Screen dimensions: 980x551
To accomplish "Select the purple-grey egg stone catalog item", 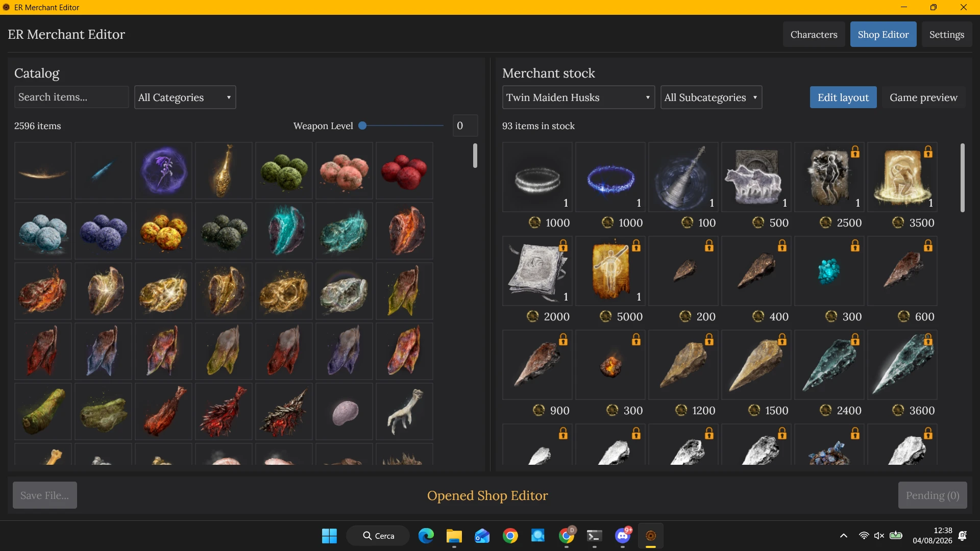I will tap(344, 411).
